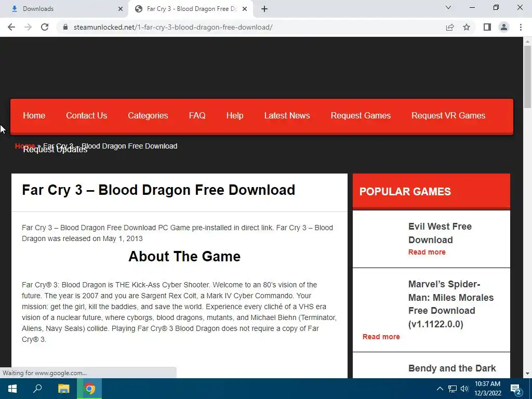This screenshot has height=399, width=532.
Task: Open the Categories menu item
Action: tap(148, 116)
